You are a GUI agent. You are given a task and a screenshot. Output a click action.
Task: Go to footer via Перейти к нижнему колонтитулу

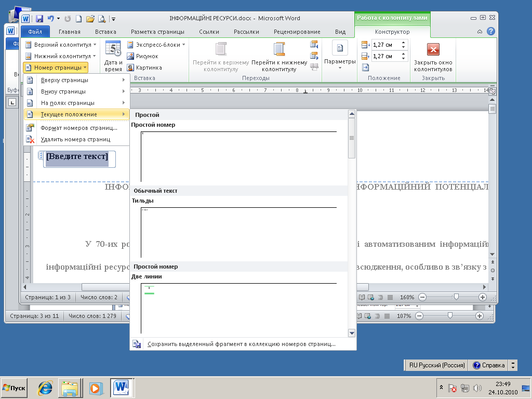click(279, 56)
